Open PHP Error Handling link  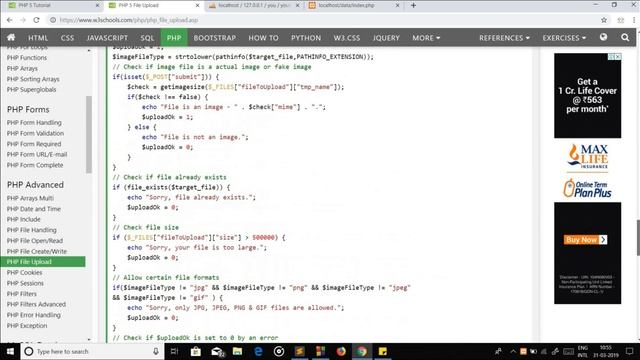pyautogui.click(x=33, y=315)
